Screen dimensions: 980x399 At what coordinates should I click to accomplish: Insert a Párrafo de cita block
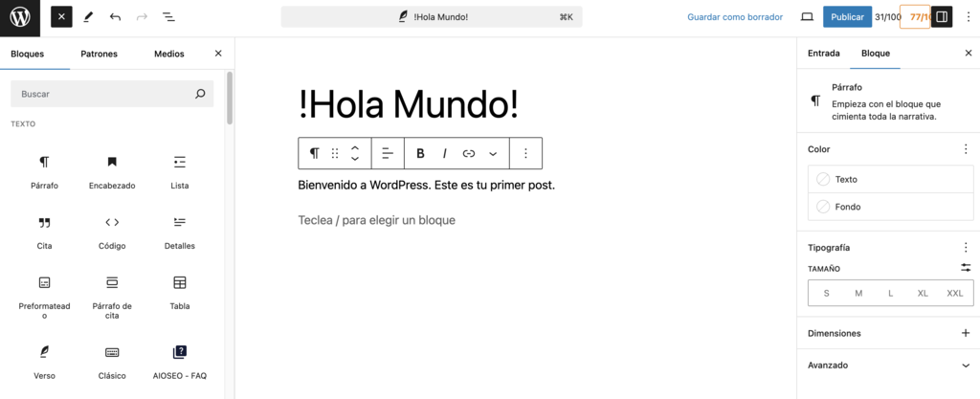pos(112,298)
